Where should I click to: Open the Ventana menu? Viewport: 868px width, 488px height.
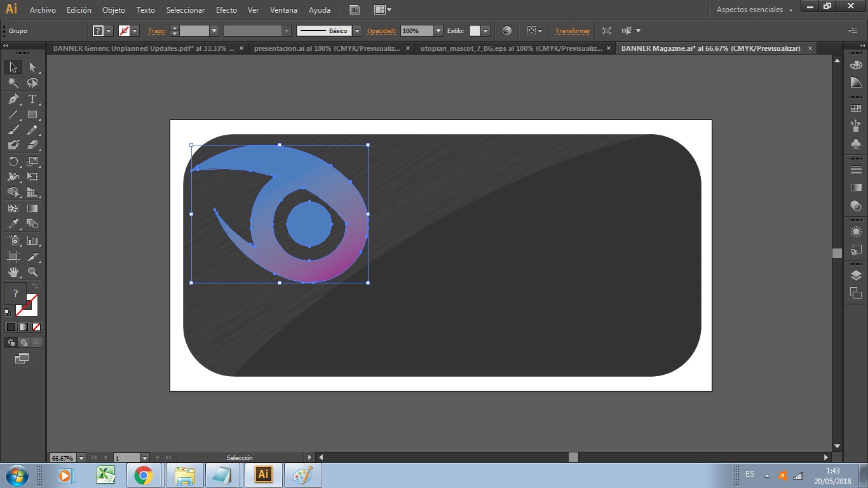coord(283,10)
